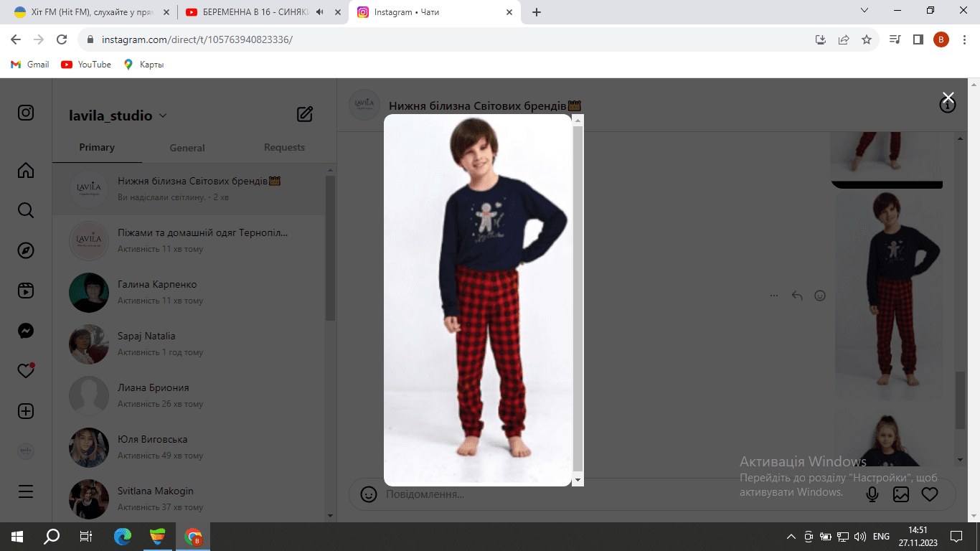Image resolution: width=980 pixels, height=551 pixels.
Task: Open the Reels icon in sidebar
Action: [26, 291]
